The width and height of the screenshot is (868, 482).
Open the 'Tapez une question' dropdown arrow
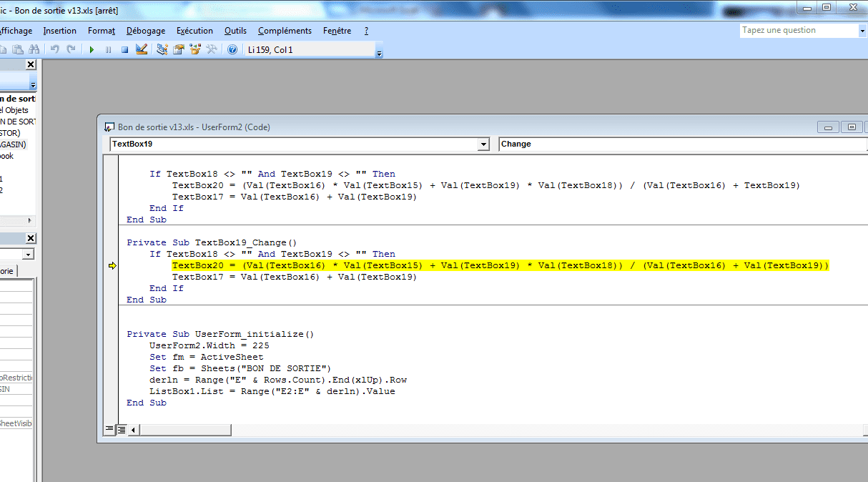pos(862,31)
